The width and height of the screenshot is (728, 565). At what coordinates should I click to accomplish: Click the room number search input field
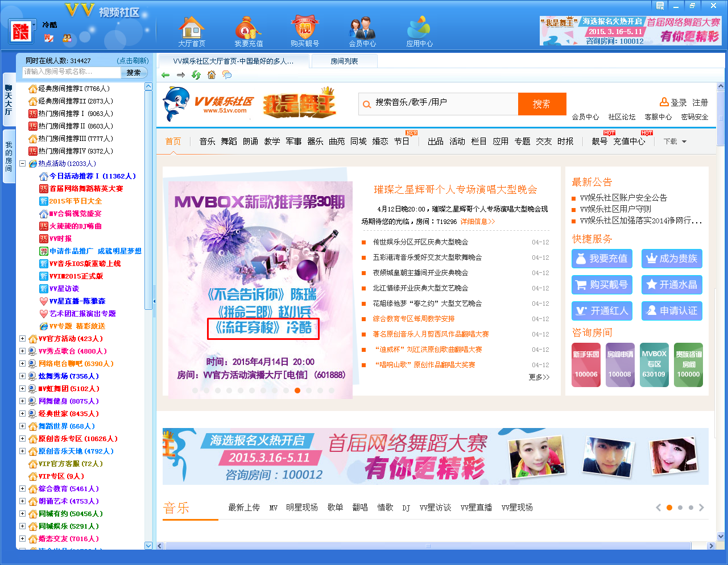tap(71, 72)
